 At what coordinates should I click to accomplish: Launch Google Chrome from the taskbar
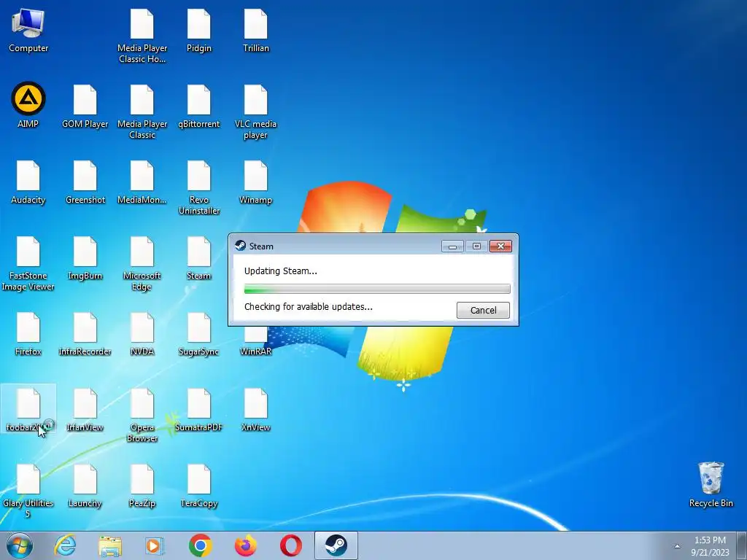tap(200, 545)
